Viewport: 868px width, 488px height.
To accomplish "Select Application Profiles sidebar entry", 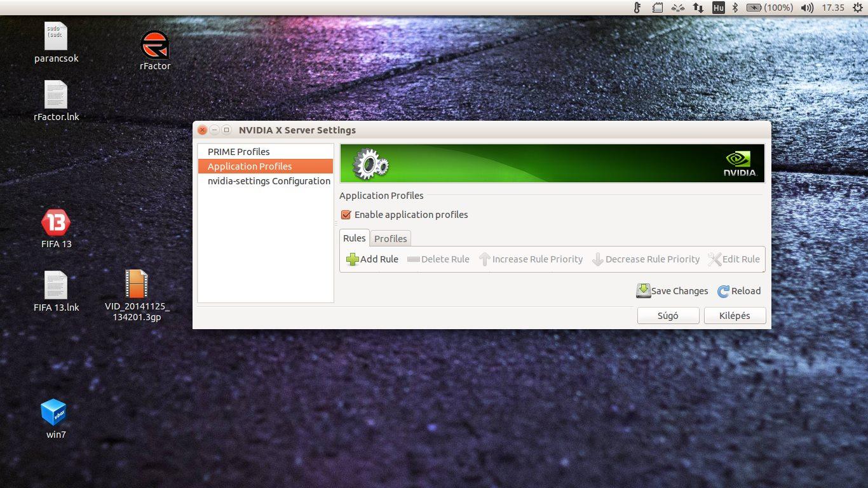I will coord(266,166).
